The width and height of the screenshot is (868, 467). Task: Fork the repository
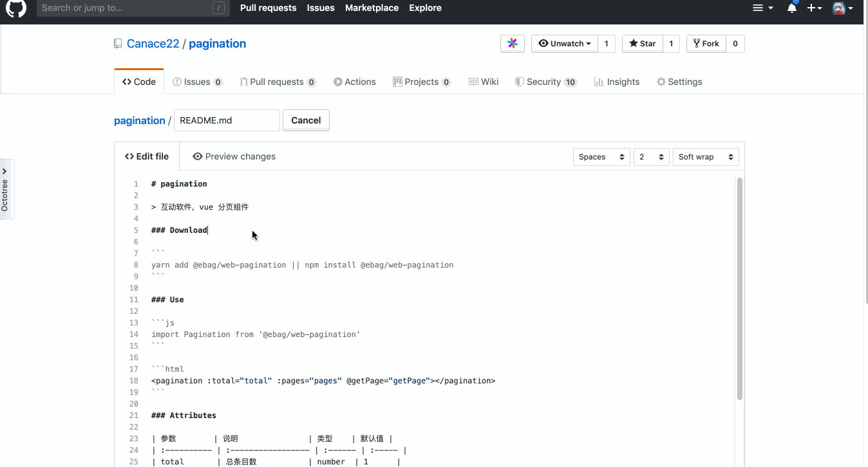(706, 44)
